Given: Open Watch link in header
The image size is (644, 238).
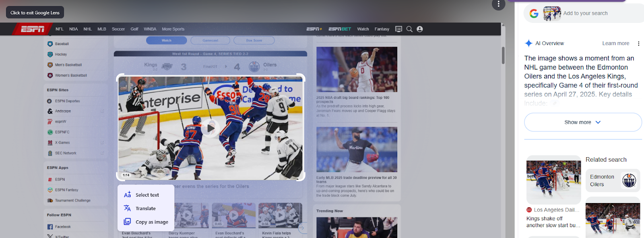Looking at the screenshot, I should point(363,29).
